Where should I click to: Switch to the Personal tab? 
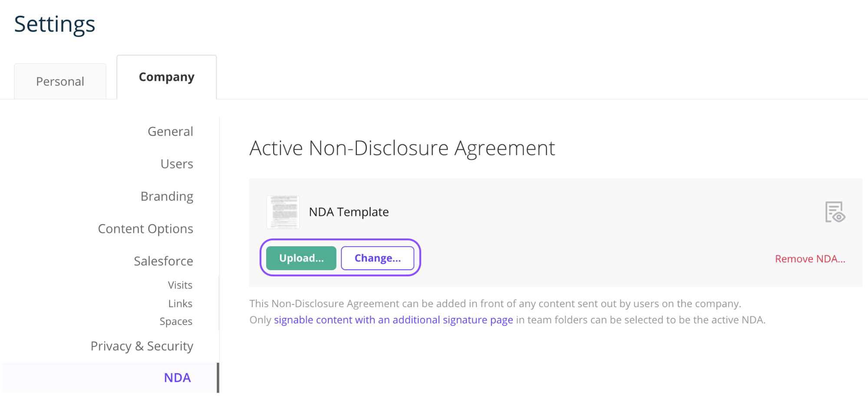[60, 81]
